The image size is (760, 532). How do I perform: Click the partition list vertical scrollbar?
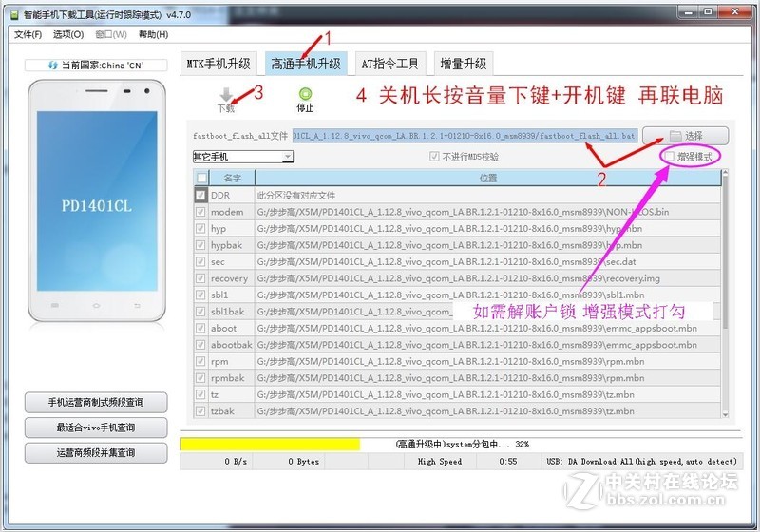click(x=725, y=294)
